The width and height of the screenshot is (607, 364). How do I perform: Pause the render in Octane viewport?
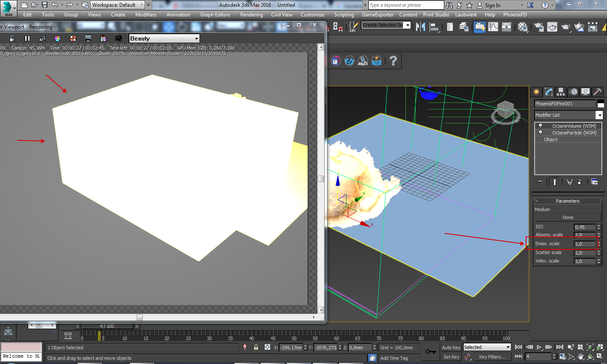[x=27, y=38]
